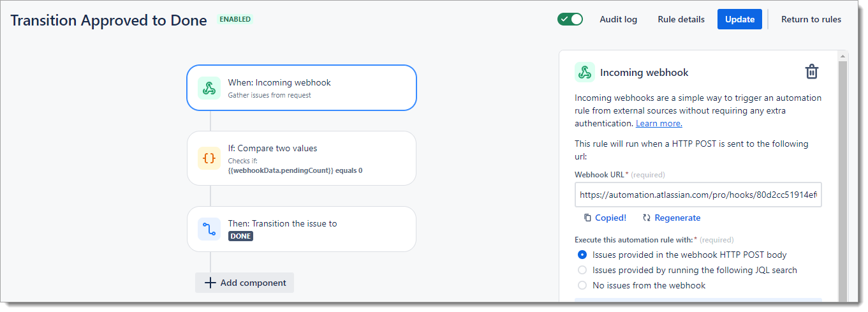Click the regenerate arrows icon

[x=647, y=218]
